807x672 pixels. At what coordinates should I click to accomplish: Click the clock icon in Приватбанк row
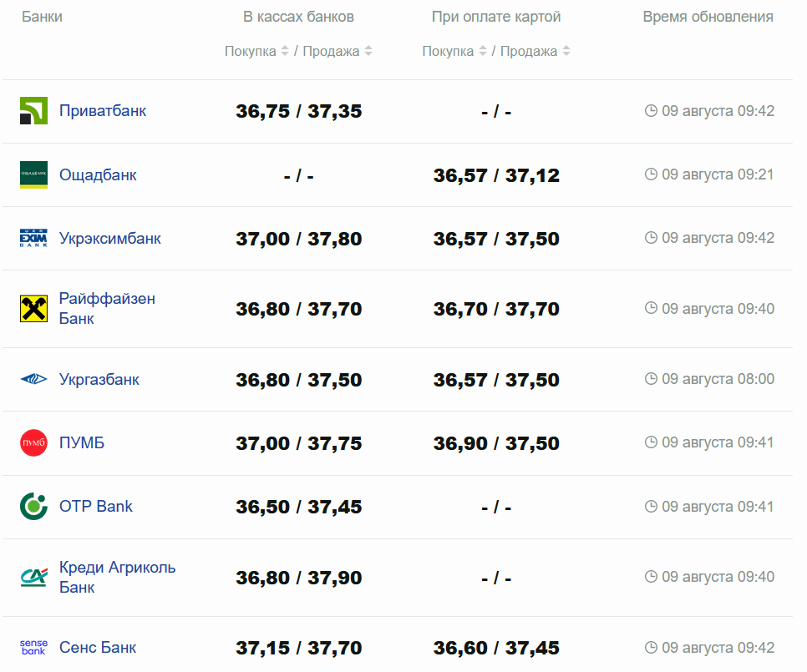(651, 111)
